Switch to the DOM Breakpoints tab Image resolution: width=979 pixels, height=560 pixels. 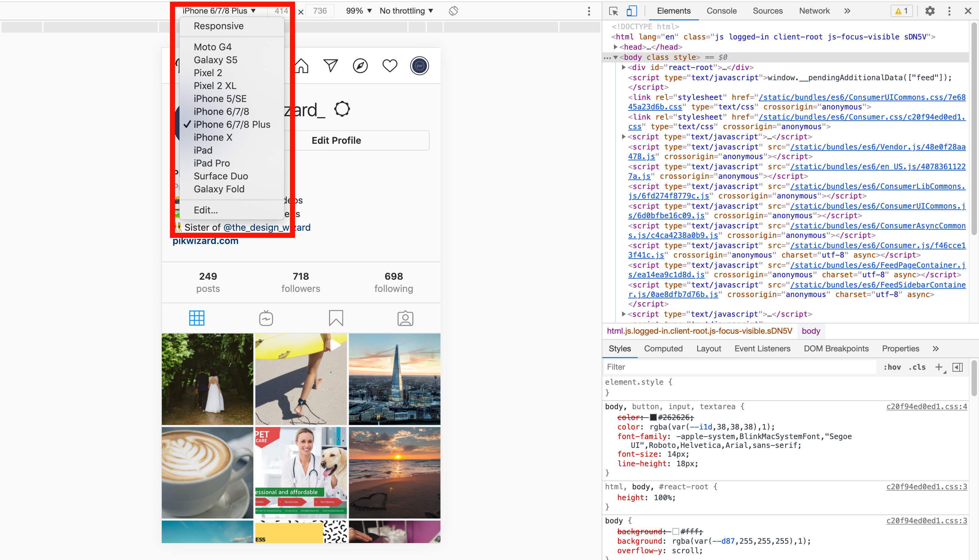click(836, 348)
